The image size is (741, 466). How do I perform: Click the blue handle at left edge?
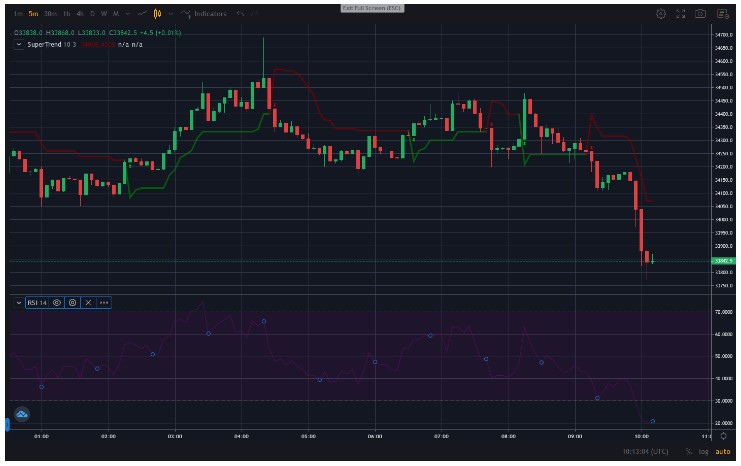(7, 424)
